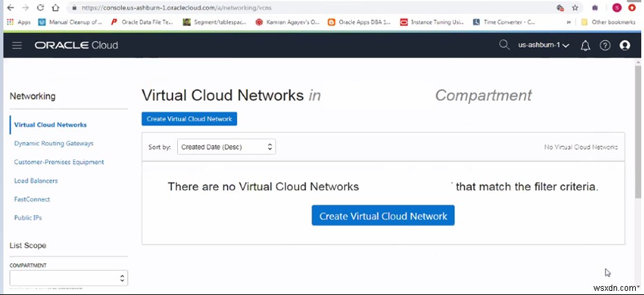Click the browser address bar URL
Viewport: 644px width, 295px height.
pyautogui.click(x=177, y=8)
